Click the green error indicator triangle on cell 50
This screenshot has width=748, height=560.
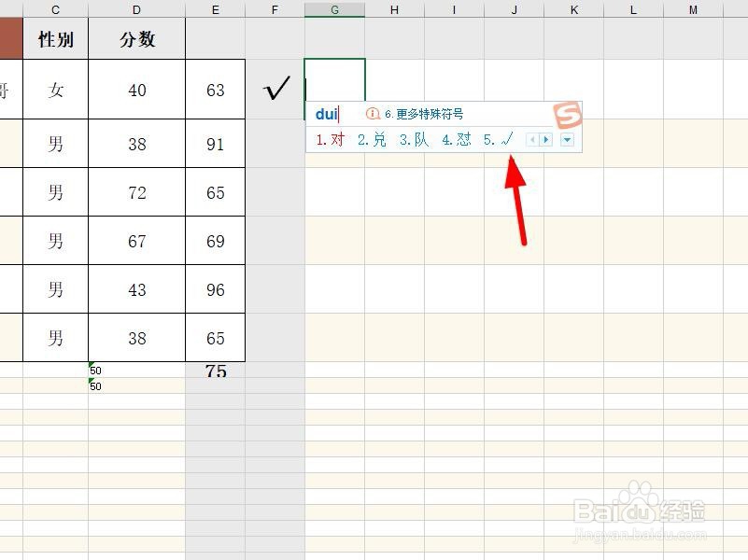[x=91, y=366]
